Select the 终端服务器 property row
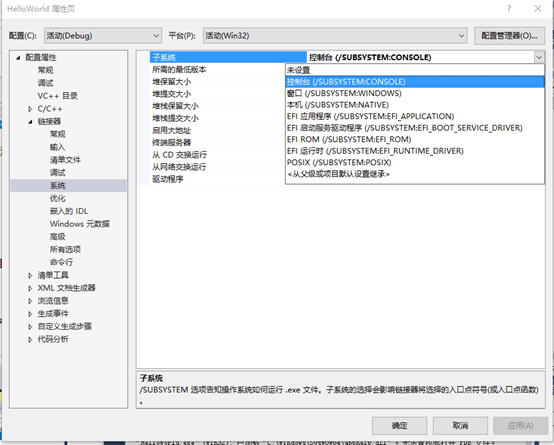 coord(217,142)
